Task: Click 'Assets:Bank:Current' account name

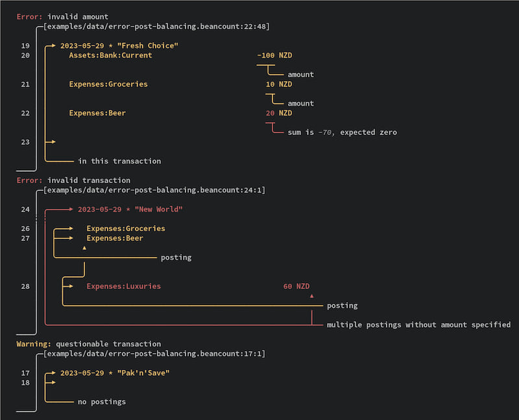Action: point(110,55)
